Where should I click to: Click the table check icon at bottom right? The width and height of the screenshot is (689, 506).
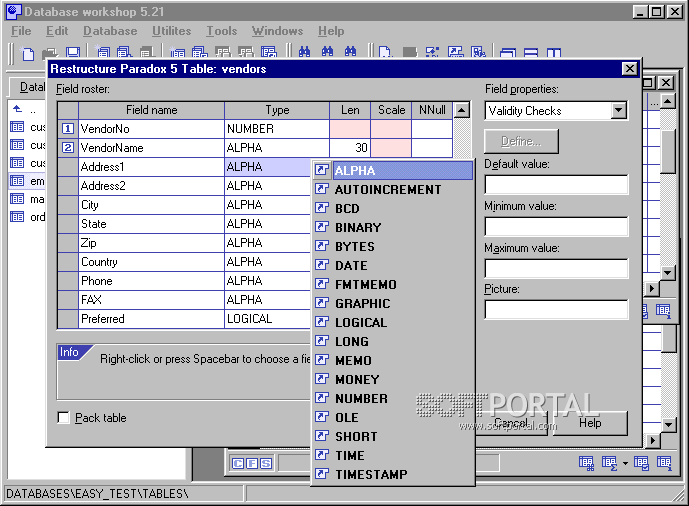pyautogui.click(x=641, y=463)
